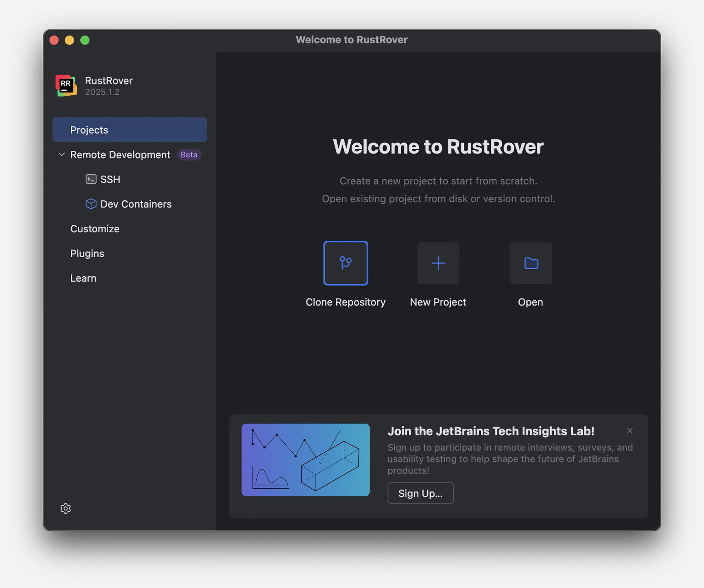704x588 pixels.
Task: Click the Sign Up... button
Action: pos(420,493)
